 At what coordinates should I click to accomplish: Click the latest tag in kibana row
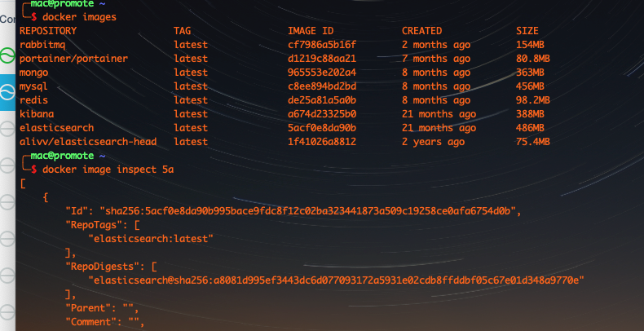click(x=191, y=114)
